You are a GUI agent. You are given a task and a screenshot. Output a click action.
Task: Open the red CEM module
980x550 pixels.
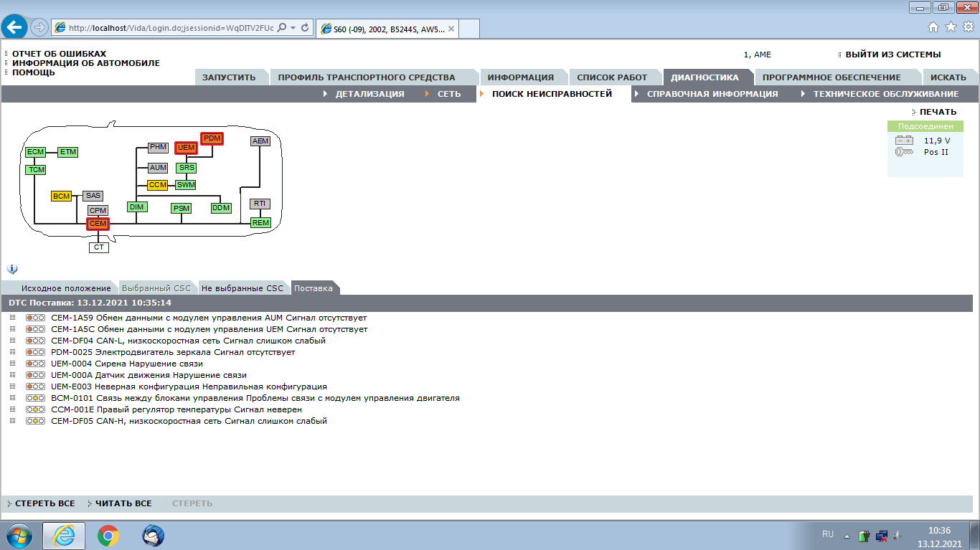(98, 224)
